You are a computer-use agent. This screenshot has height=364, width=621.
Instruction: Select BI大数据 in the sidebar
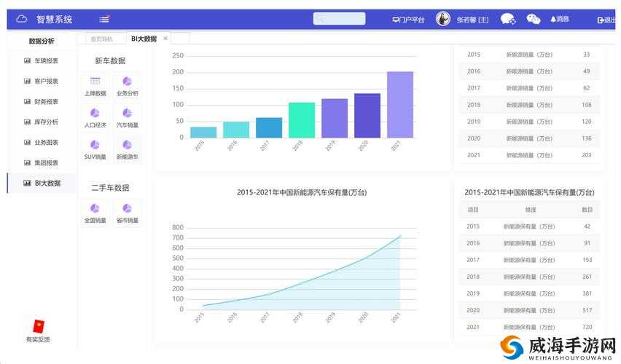click(42, 183)
